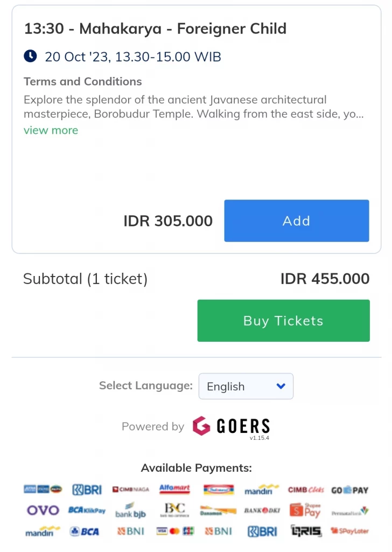This screenshot has width=392, height=552.
Task: Add the Foreigner Child ticket
Action: click(296, 220)
